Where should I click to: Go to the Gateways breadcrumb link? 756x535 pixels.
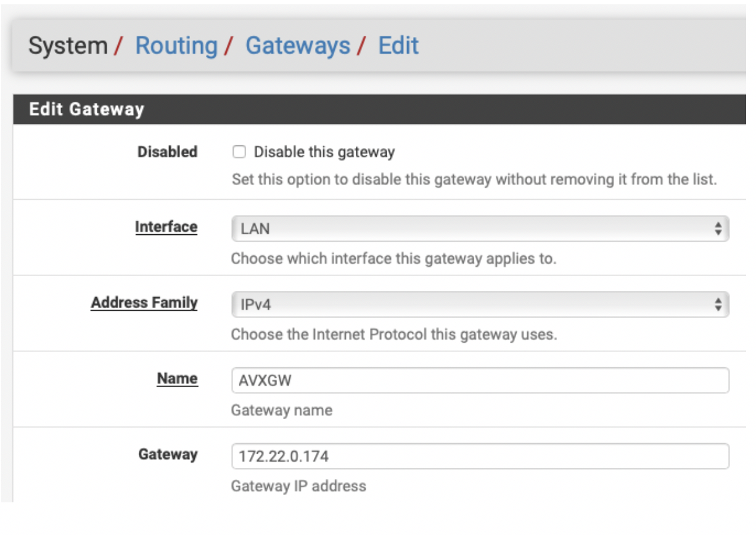pos(298,46)
